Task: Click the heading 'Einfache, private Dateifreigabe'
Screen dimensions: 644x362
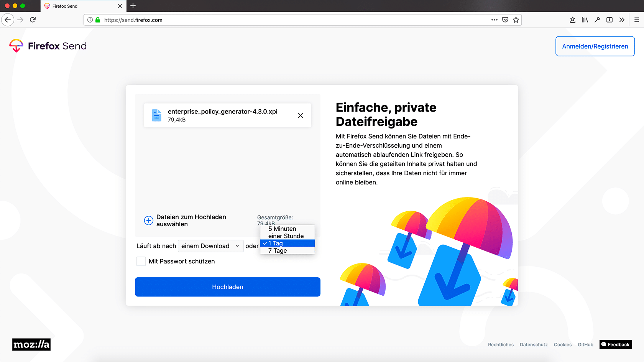Action: [386, 114]
